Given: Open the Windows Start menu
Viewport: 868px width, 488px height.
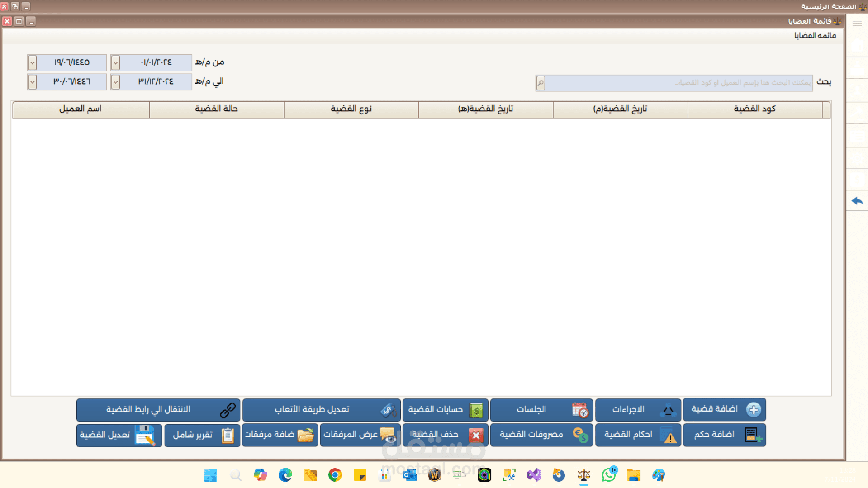Looking at the screenshot, I should click(x=210, y=475).
